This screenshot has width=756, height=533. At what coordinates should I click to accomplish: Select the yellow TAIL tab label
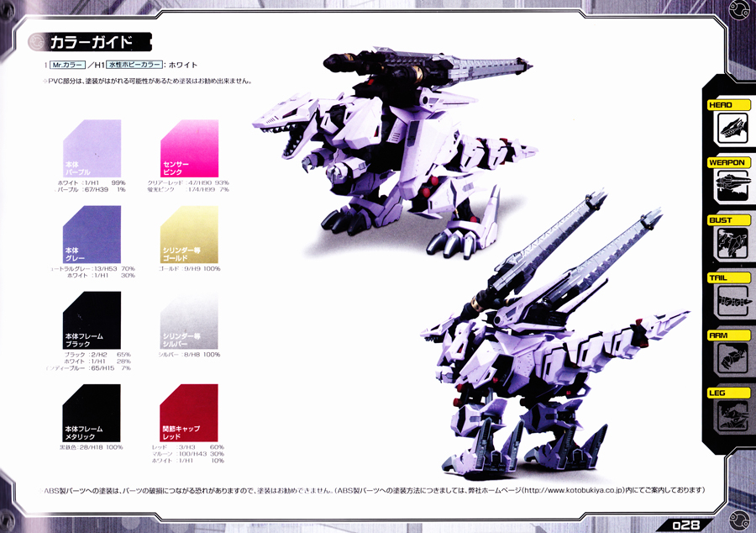coord(728,277)
